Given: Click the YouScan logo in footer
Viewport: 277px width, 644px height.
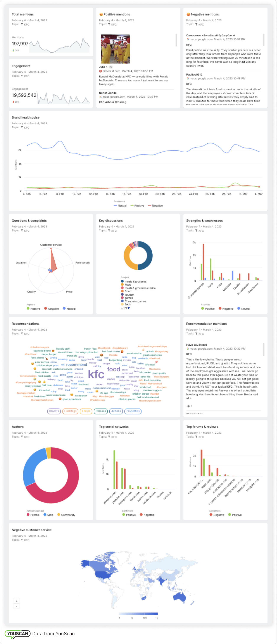Looking at the screenshot, I should click(x=18, y=634).
